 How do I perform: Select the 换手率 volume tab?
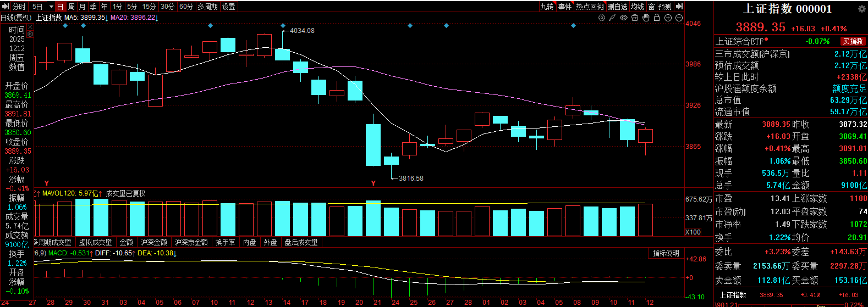(x=226, y=242)
